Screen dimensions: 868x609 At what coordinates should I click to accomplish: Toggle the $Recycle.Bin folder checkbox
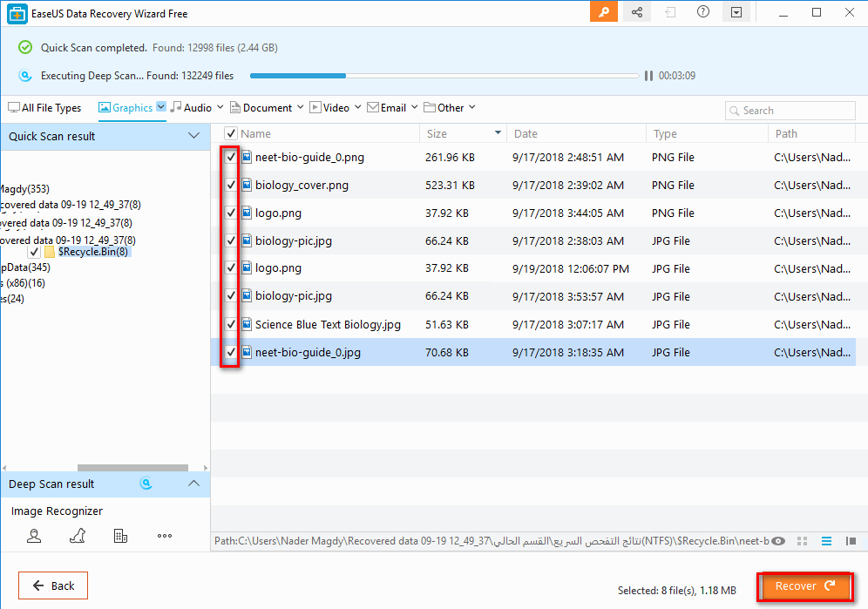click(34, 252)
